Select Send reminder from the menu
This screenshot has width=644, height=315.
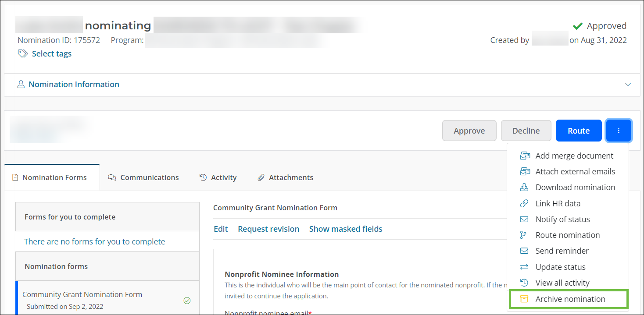(562, 251)
